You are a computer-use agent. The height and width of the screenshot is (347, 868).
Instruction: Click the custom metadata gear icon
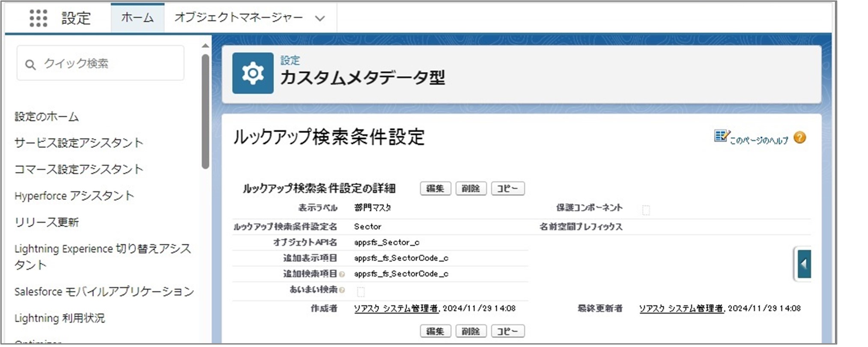pyautogui.click(x=253, y=73)
